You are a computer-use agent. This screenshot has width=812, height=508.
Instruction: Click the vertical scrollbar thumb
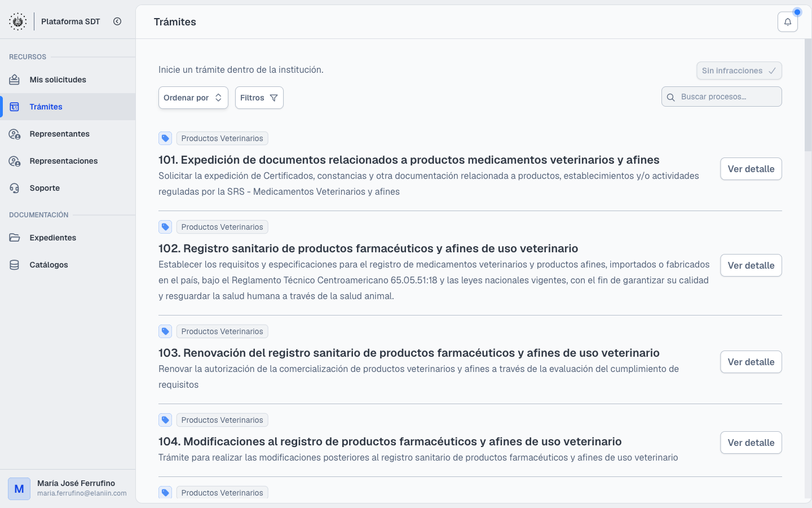808,95
